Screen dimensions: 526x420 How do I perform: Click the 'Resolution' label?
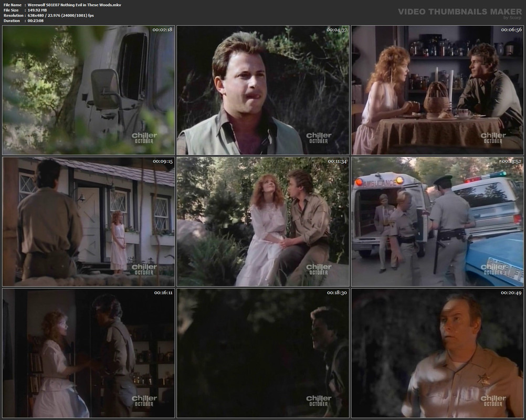point(14,15)
